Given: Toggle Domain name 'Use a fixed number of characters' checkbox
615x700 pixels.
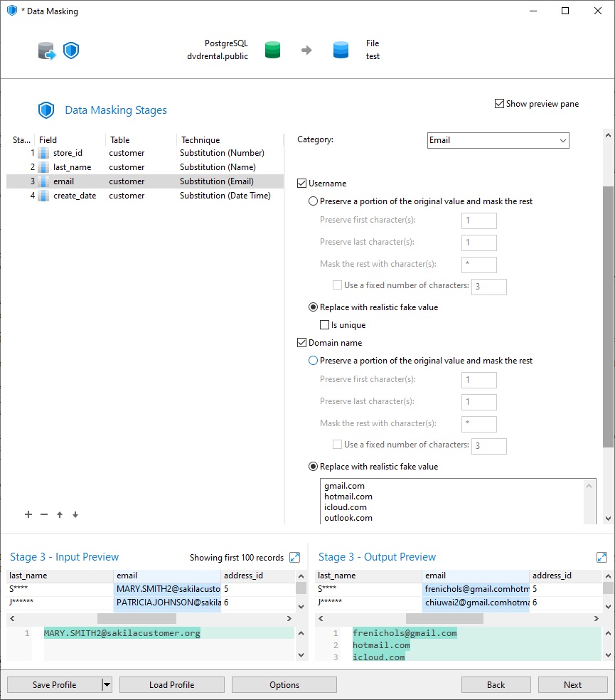Looking at the screenshot, I should tap(338, 444).
